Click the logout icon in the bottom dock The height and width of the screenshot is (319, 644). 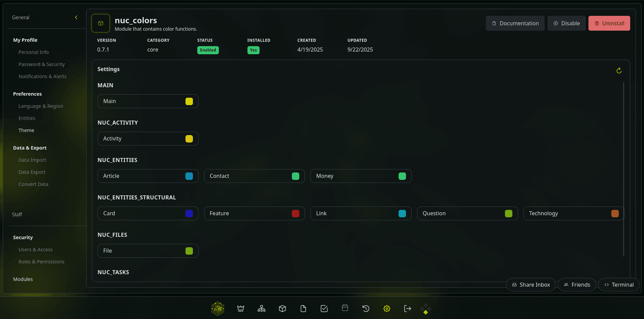407,308
